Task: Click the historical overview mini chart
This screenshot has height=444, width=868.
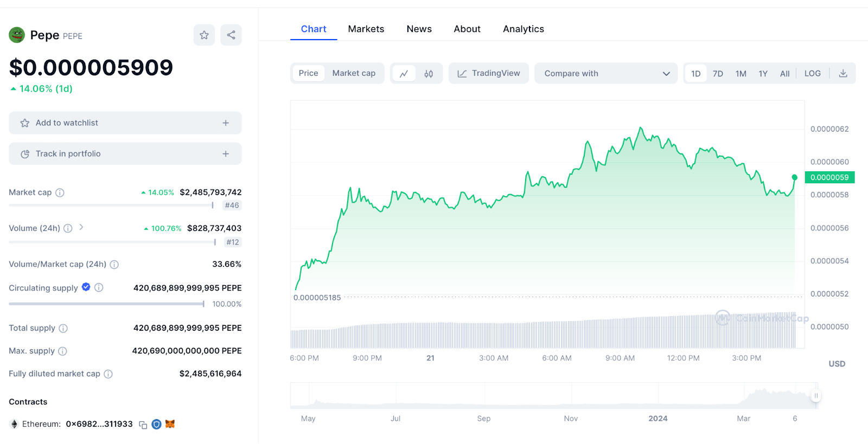Action: [x=553, y=396]
